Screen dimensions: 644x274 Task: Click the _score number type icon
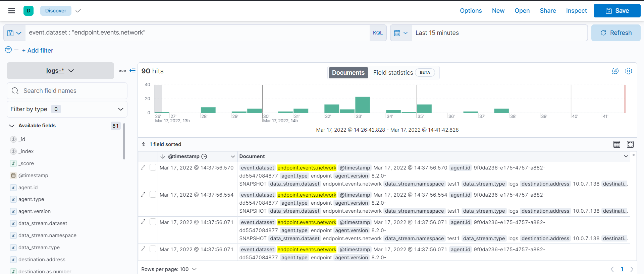coord(13,163)
